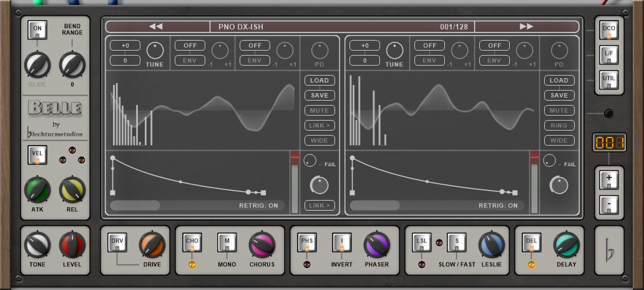
Task: Go to the previous preset with rewind arrows
Action: coord(156,26)
